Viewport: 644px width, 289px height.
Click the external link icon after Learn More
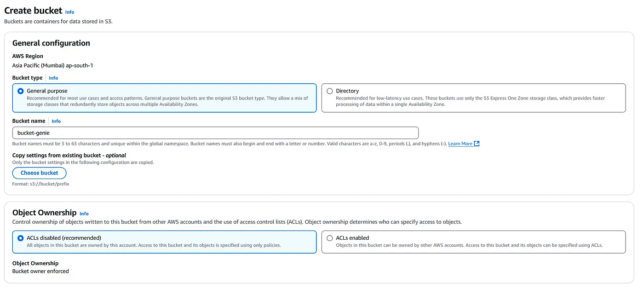click(477, 144)
